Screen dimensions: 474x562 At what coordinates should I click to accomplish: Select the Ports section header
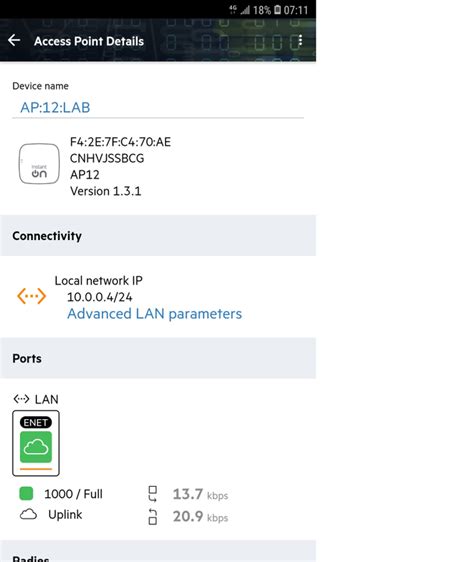[158, 358]
